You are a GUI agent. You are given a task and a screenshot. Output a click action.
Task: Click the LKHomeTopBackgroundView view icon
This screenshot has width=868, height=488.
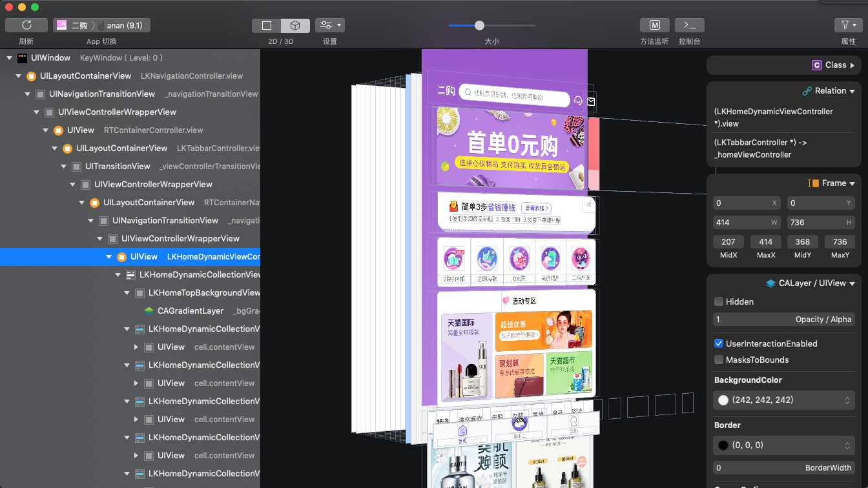[139, 293]
